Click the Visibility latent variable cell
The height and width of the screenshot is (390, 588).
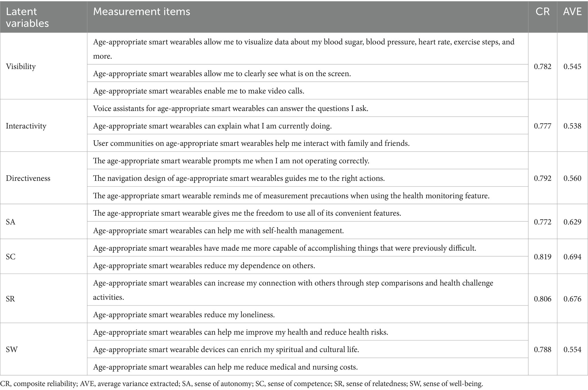[21, 67]
